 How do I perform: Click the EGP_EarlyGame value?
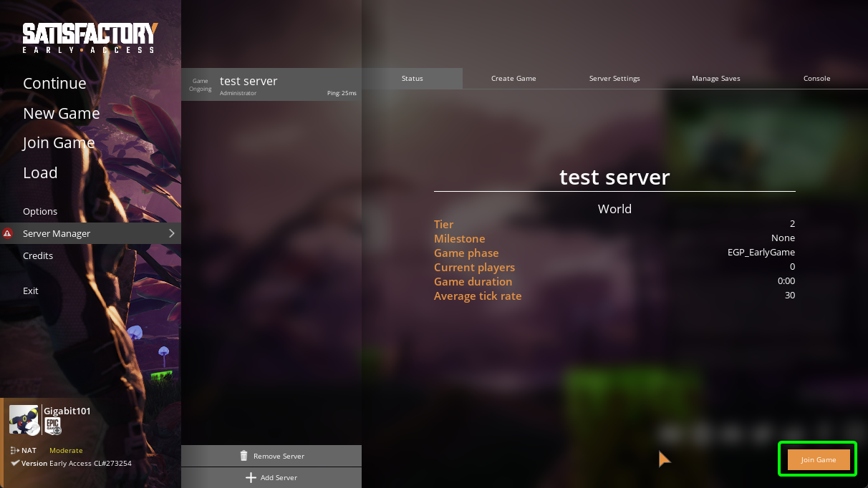761,252
